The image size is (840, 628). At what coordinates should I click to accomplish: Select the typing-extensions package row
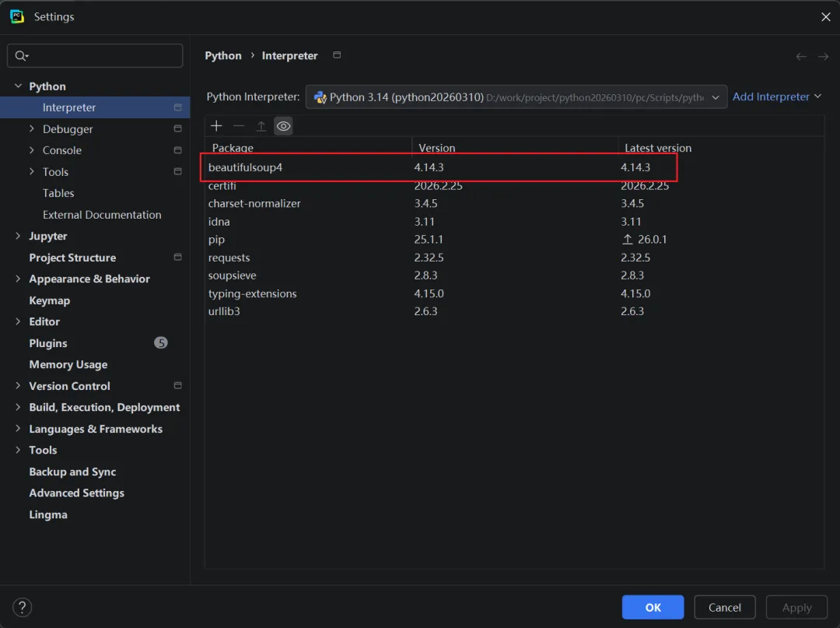click(514, 293)
